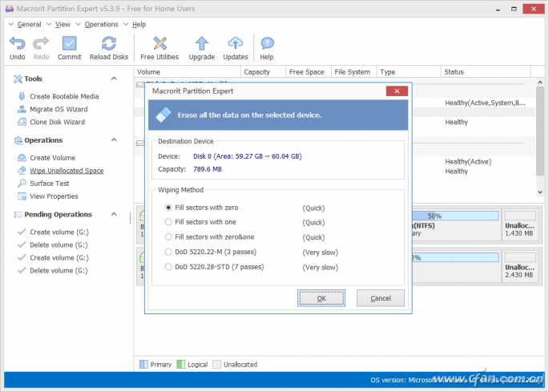The width and height of the screenshot is (549, 392).
Task: Click the Volume column header
Action: tap(188, 72)
